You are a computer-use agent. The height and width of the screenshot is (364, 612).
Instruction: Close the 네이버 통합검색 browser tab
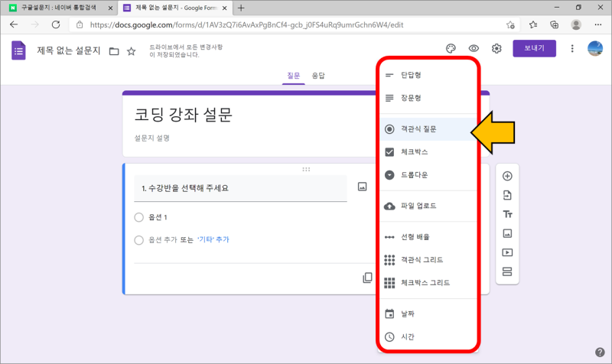point(110,8)
